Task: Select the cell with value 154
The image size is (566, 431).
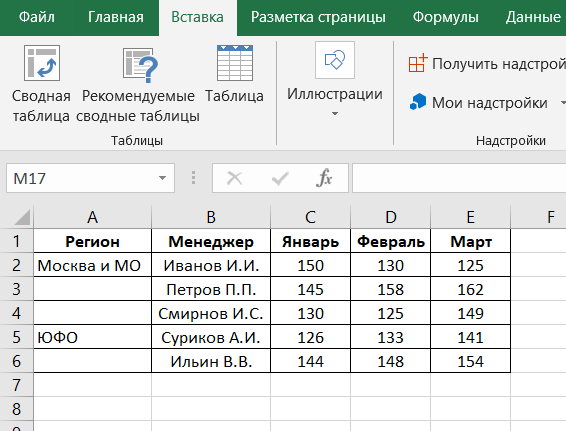Action: pos(470,361)
